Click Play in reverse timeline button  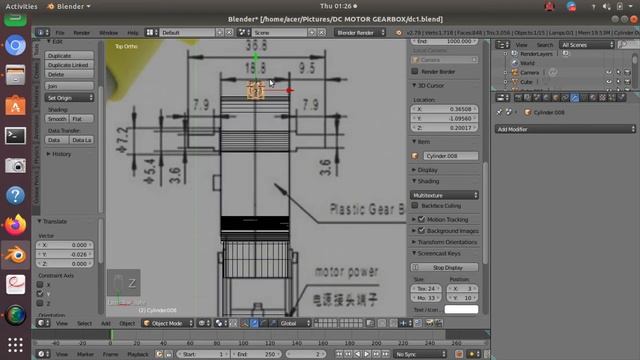pyautogui.click(x=358, y=354)
